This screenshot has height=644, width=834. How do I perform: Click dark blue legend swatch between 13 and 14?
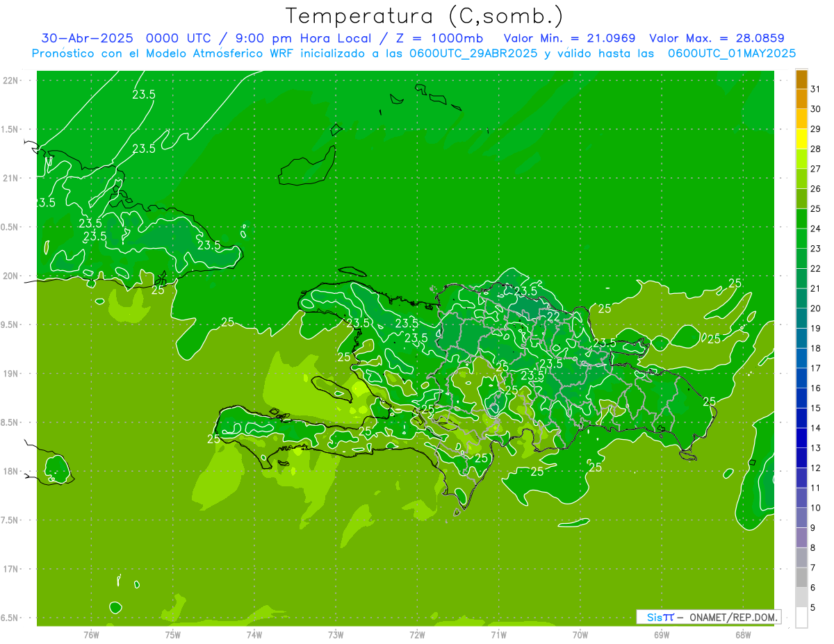pyautogui.click(x=801, y=438)
